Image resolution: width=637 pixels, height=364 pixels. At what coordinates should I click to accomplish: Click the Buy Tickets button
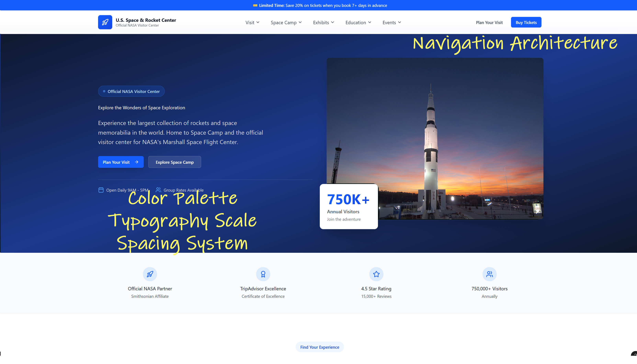pyautogui.click(x=526, y=22)
